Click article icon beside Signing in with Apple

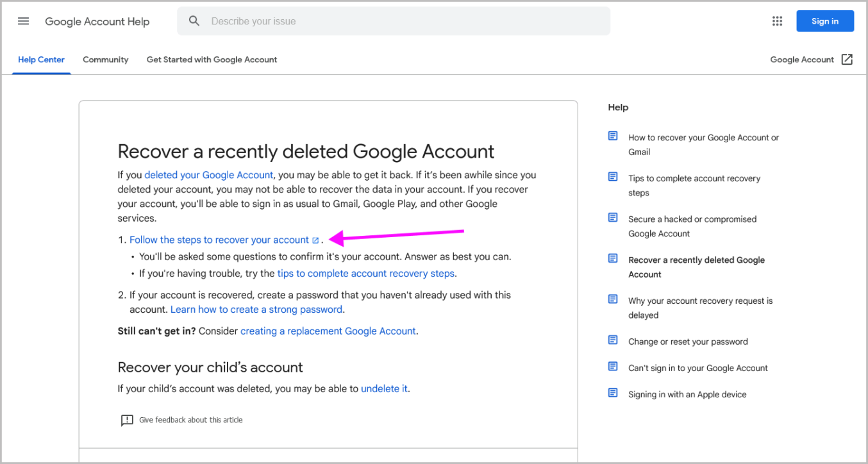click(613, 393)
